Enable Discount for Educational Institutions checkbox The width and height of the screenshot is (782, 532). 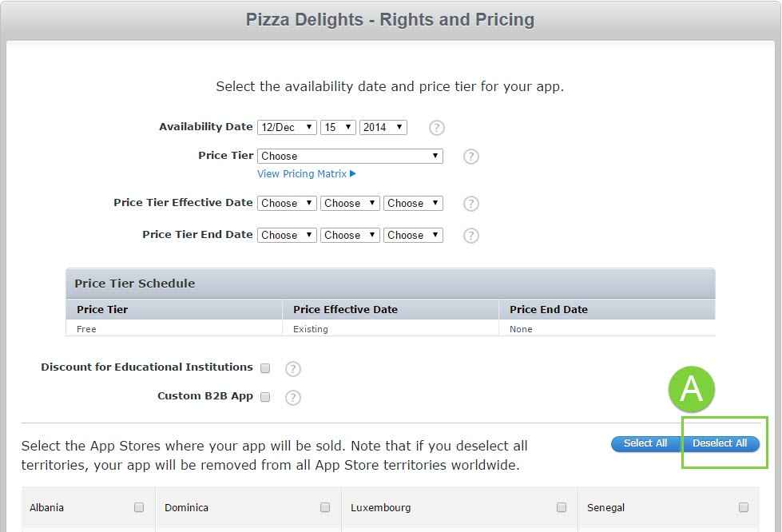click(265, 368)
